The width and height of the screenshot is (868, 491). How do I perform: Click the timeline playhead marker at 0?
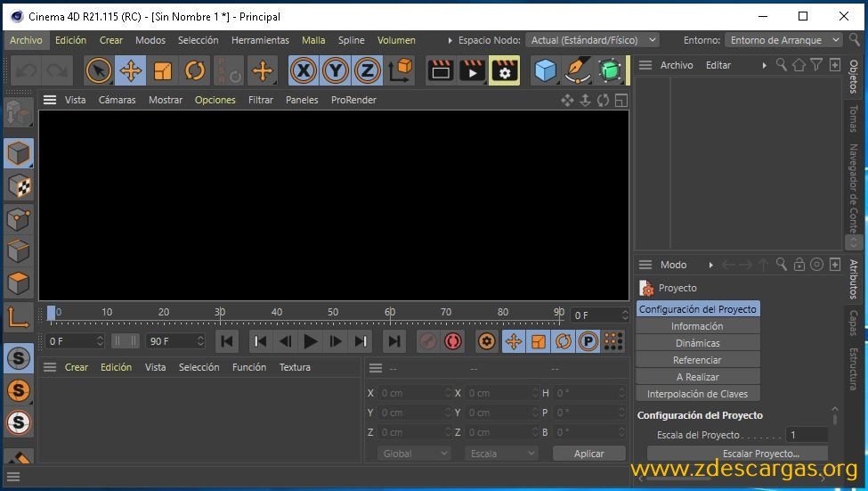coord(51,314)
